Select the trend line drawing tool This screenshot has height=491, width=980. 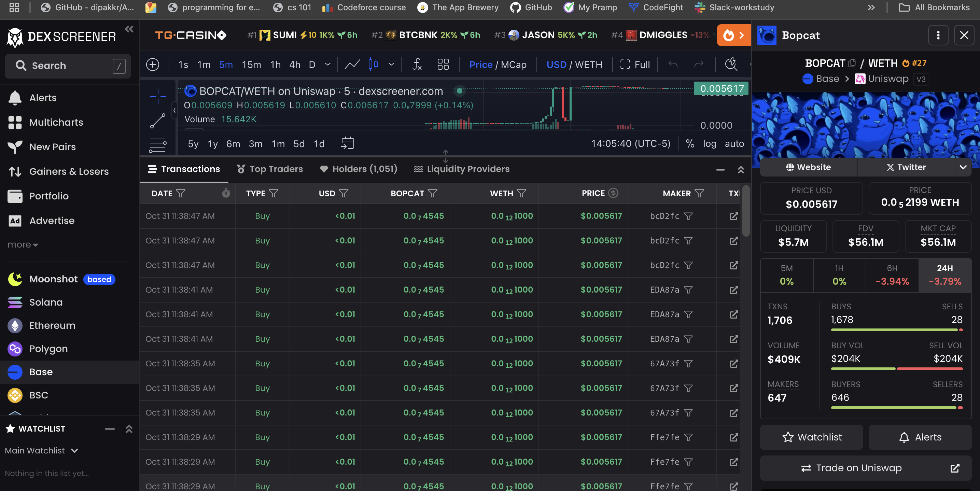(x=157, y=121)
